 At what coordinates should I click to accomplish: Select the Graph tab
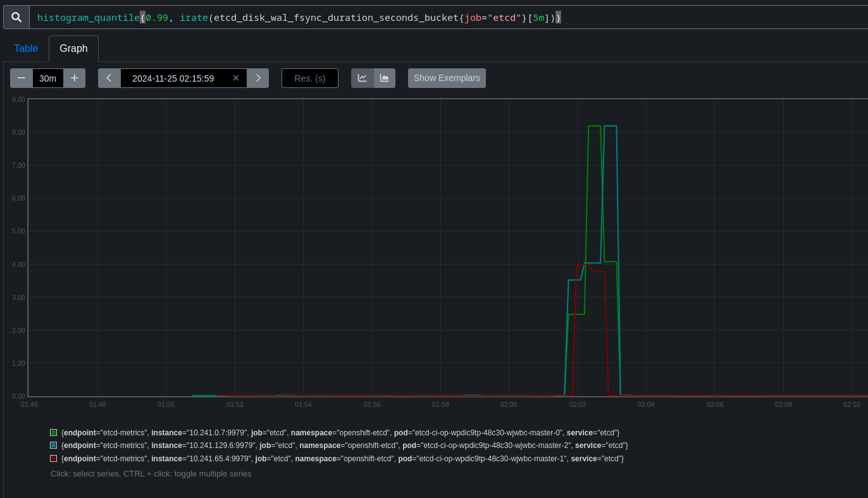(73, 49)
